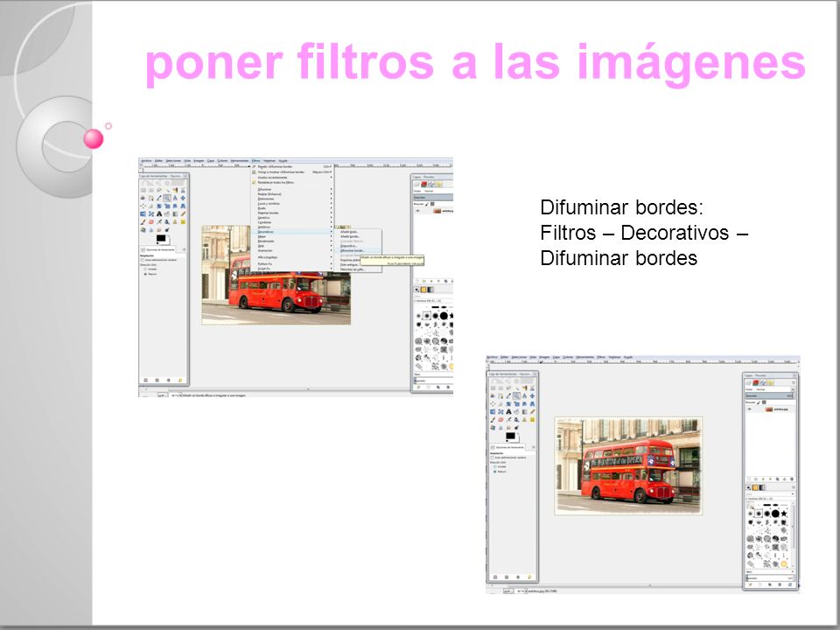Screen dimensions: 840x630
Task: Open Filtros menu in result GIMP window
Action: tap(601, 357)
